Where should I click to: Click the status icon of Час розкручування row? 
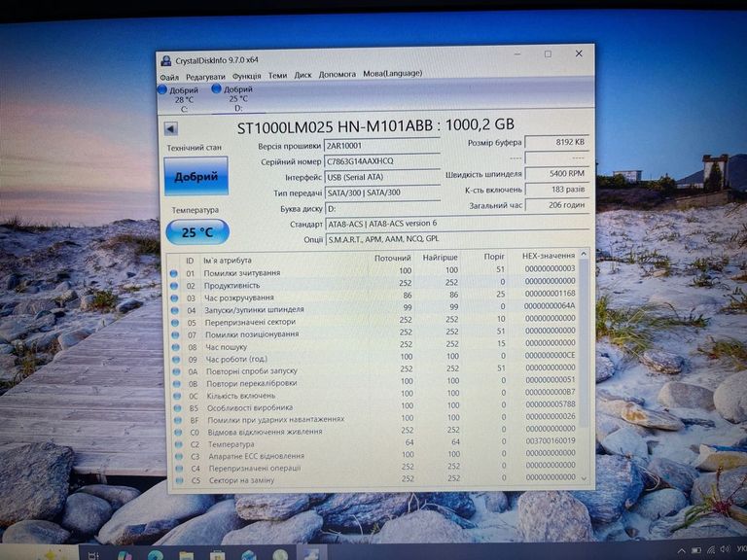coord(174,298)
